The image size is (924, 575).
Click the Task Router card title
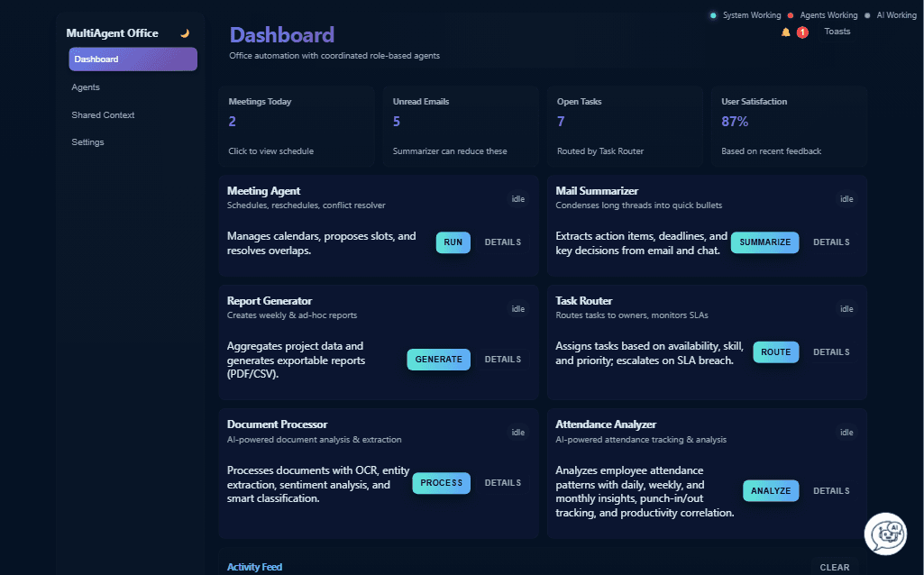coord(584,301)
